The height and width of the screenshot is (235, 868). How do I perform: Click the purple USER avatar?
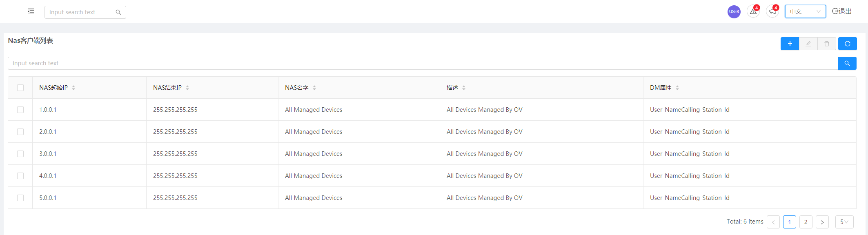(x=734, y=11)
